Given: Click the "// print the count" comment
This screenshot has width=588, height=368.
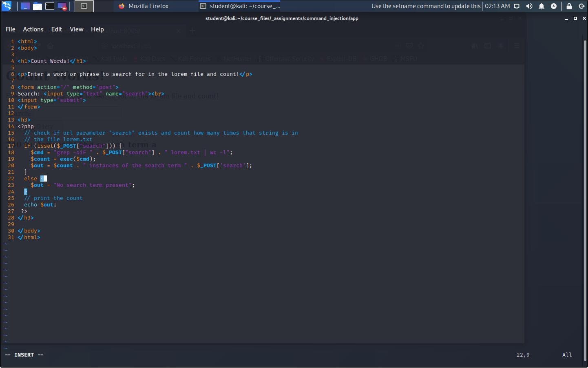Looking at the screenshot, I should pos(53,198).
